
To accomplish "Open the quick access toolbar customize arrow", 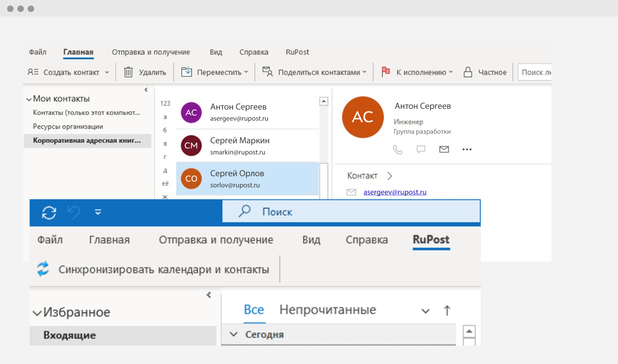I will pyautogui.click(x=98, y=212).
